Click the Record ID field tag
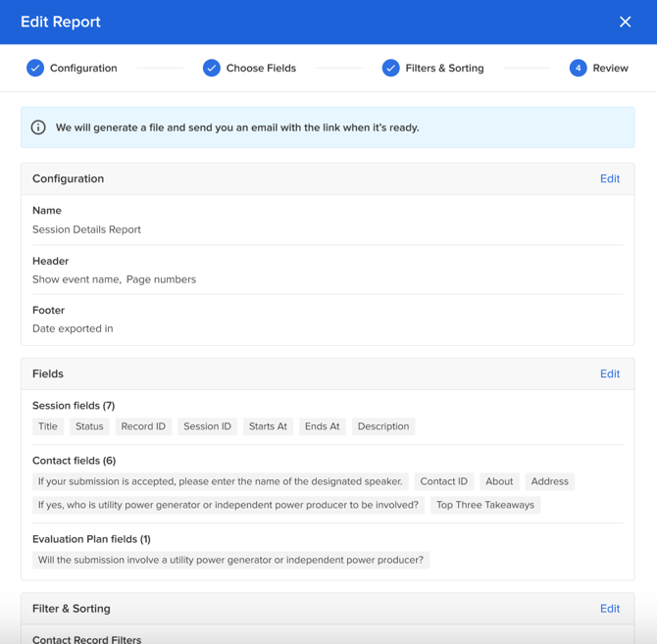 pyautogui.click(x=143, y=426)
